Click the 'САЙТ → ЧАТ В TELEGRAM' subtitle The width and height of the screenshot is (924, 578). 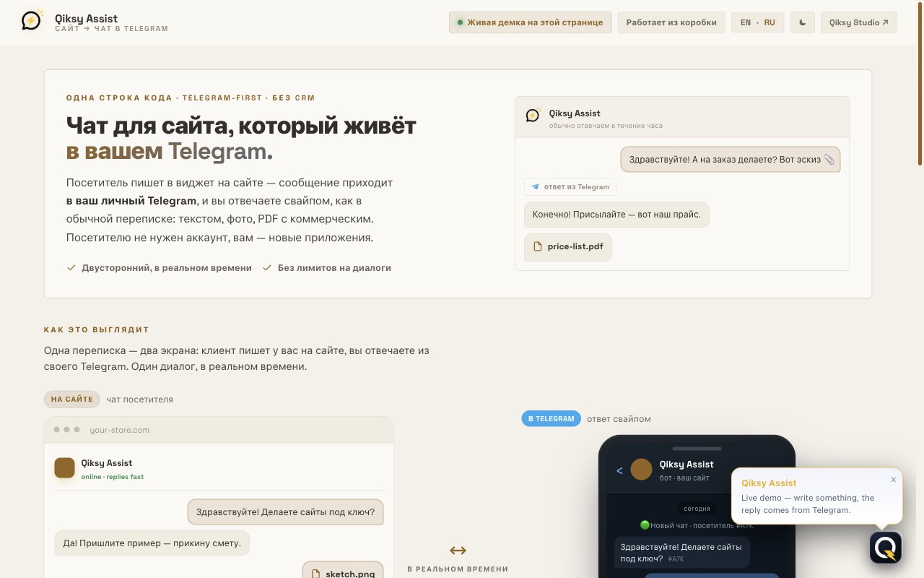[x=111, y=29]
